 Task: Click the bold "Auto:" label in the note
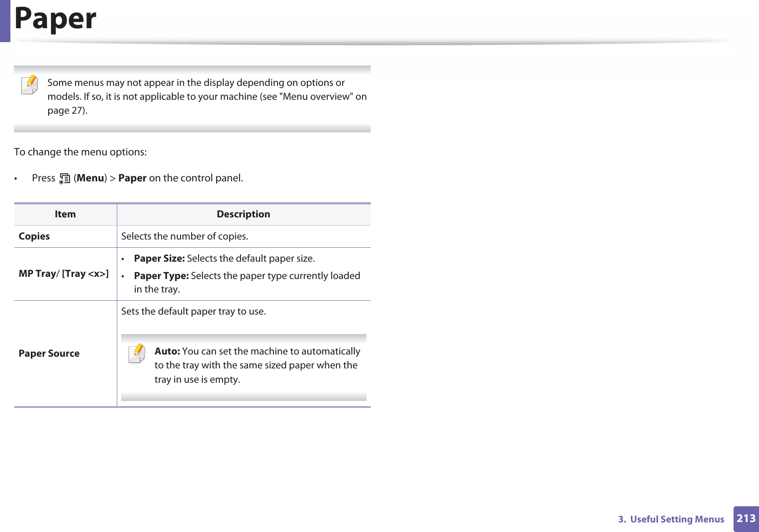pos(167,351)
